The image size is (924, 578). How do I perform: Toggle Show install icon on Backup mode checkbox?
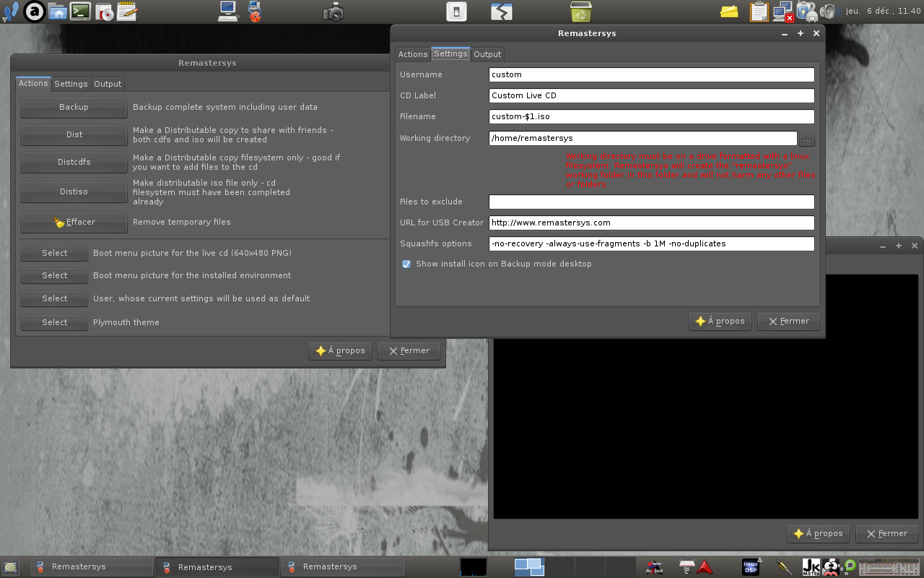(x=406, y=264)
